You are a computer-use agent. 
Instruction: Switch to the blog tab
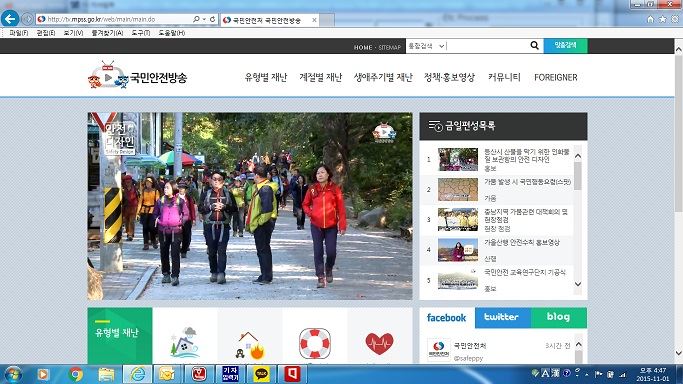[559, 318]
